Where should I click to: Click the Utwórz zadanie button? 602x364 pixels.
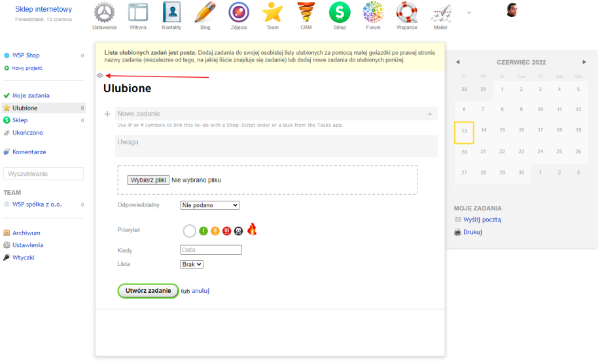148,291
